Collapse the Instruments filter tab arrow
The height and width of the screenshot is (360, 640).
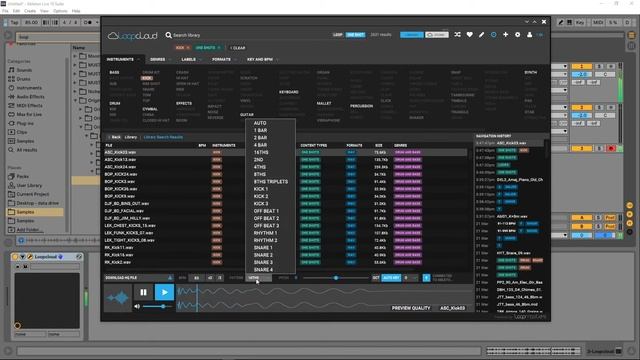click(x=139, y=60)
